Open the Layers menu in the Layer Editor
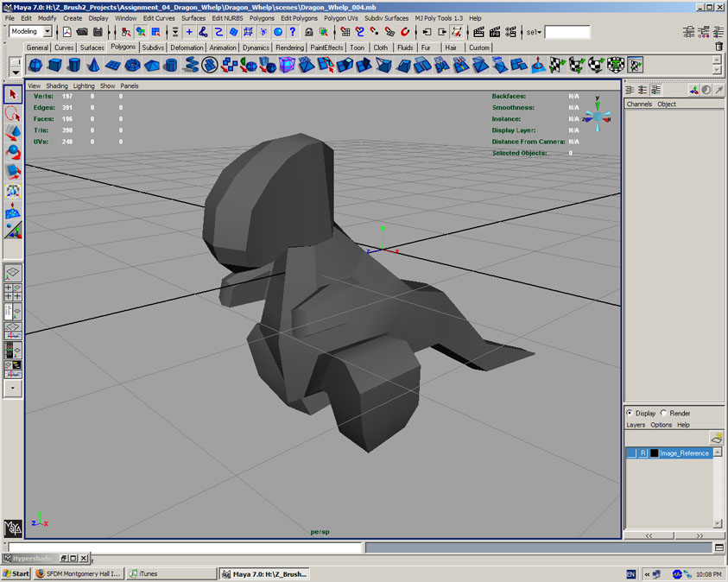728x582 pixels. tap(636, 425)
